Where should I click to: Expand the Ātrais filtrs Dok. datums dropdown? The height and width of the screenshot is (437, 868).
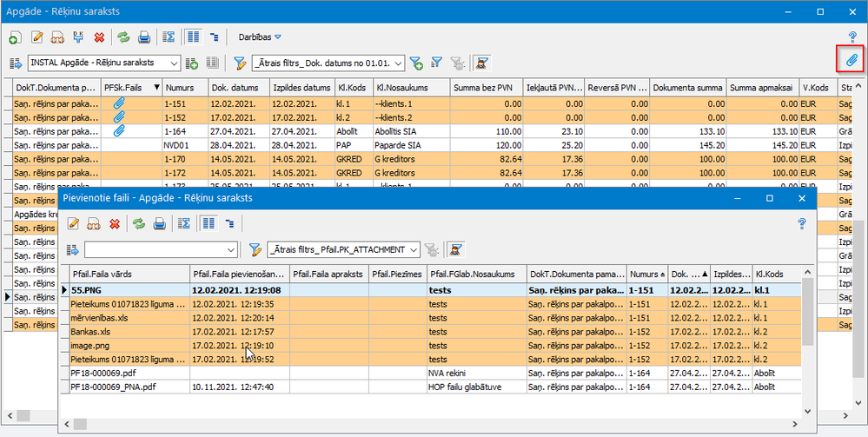399,63
